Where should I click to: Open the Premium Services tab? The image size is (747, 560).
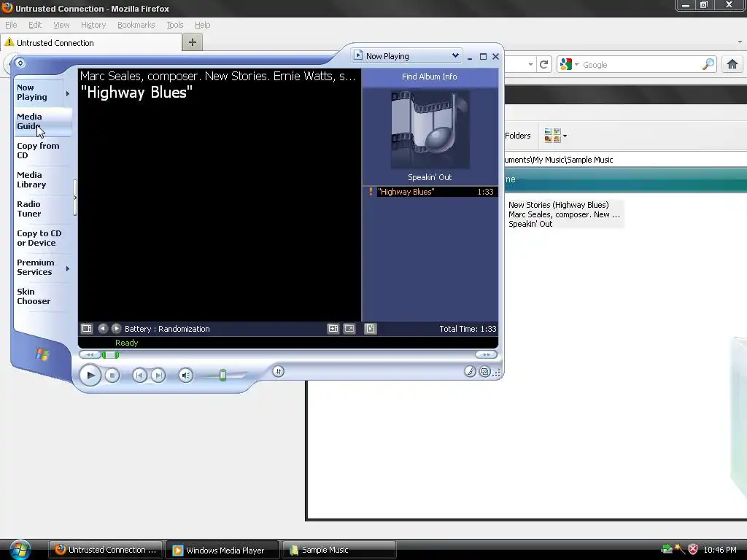[x=35, y=267]
